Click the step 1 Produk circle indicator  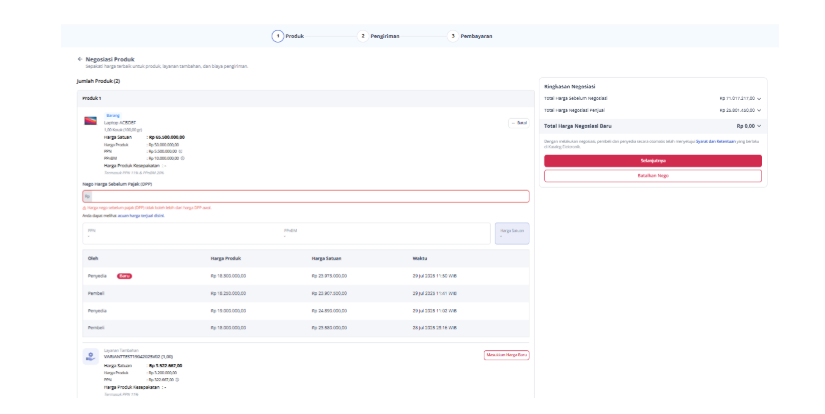coord(277,36)
